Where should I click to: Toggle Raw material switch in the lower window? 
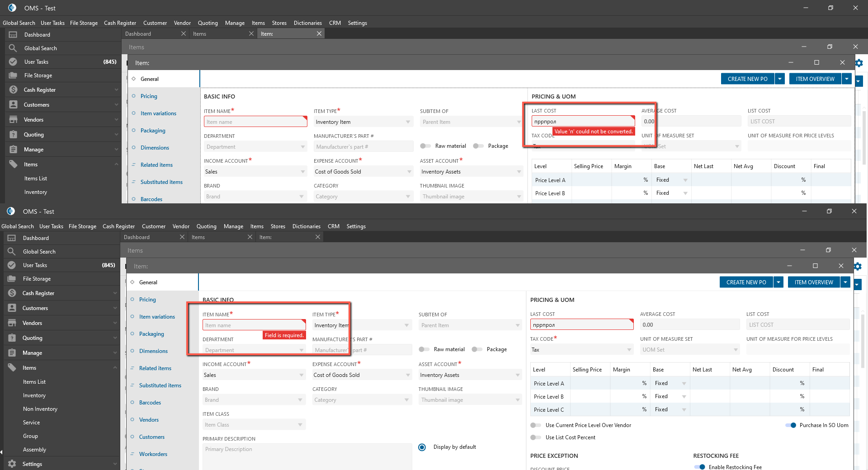pyautogui.click(x=424, y=349)
